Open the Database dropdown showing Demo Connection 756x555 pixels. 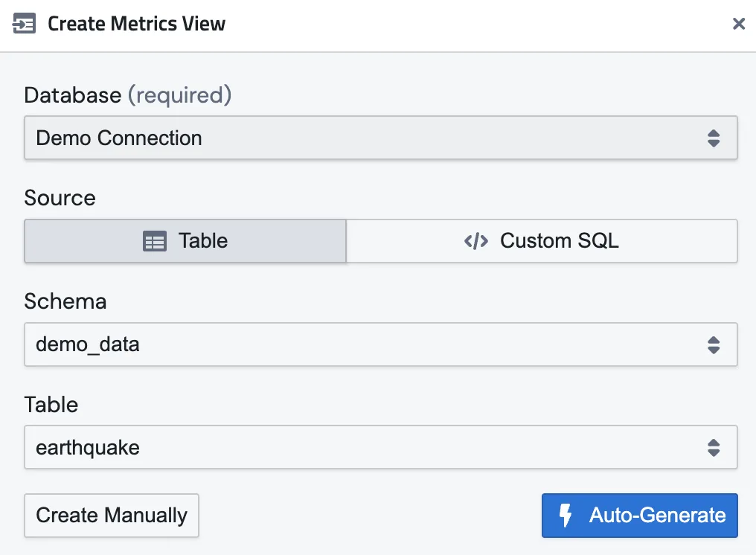[381, 138]
